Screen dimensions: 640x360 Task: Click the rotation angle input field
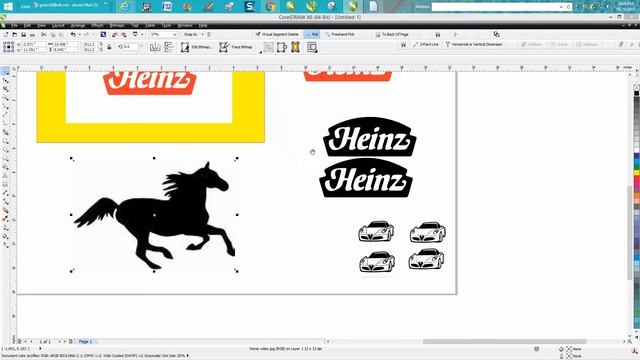131,47
